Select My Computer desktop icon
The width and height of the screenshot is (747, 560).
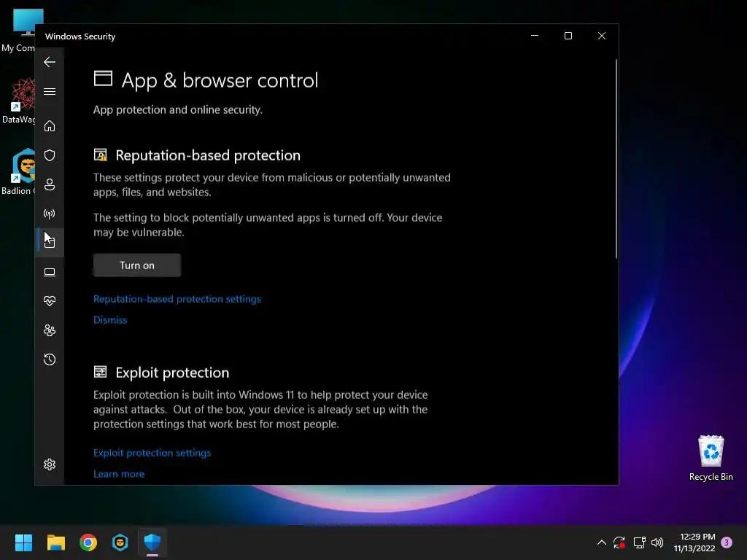tap(19, 31)
